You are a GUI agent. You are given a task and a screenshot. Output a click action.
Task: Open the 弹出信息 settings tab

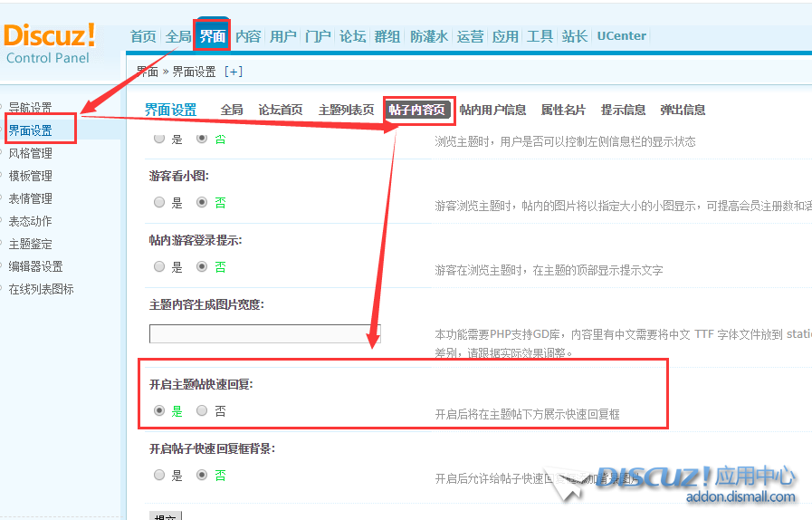683,110
